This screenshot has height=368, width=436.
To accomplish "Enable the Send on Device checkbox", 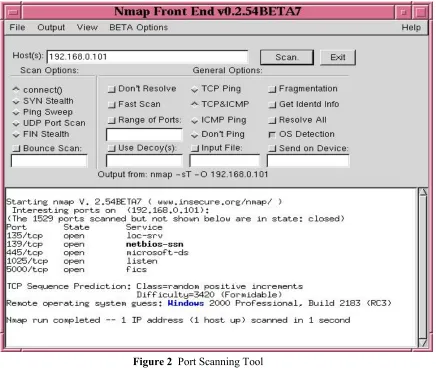I will click(272, 148).
